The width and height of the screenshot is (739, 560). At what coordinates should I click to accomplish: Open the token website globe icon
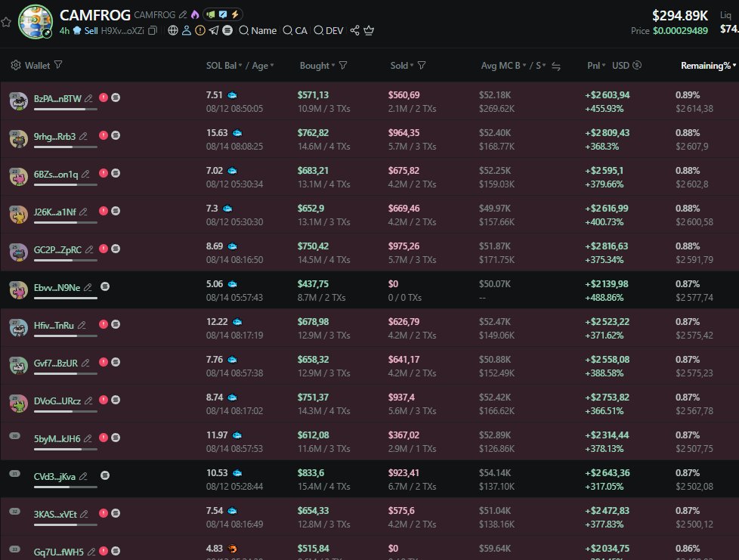coord(173,31)
